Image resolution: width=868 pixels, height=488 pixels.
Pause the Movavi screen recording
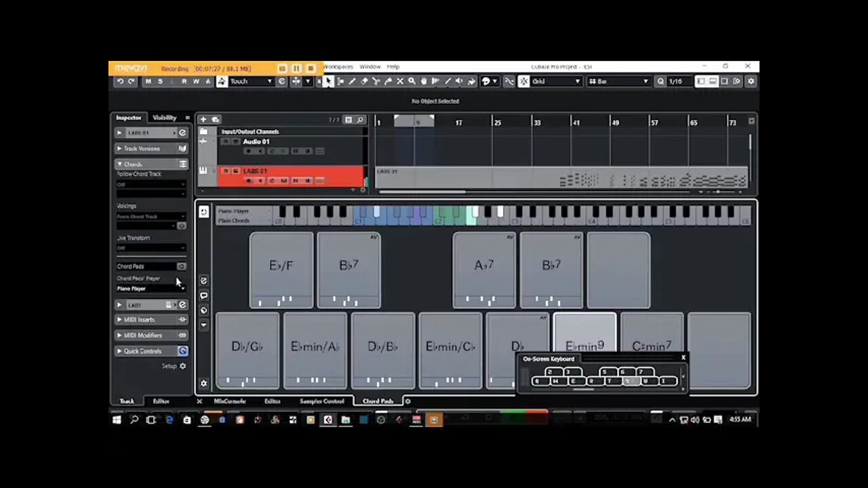(296, 68)
